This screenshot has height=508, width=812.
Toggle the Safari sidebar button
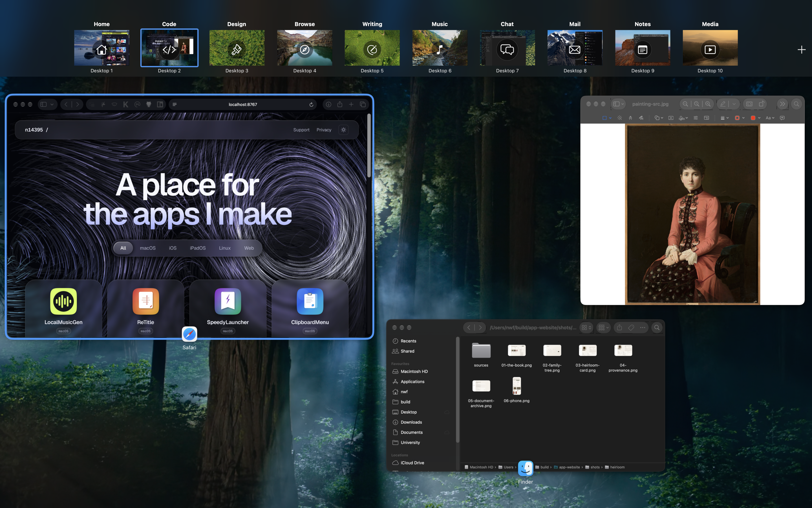pyautogui.click(x=44, y=104)
